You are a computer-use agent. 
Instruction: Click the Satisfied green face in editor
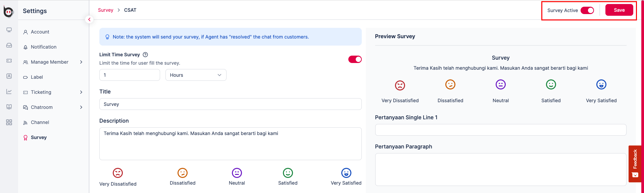coord(288,173)
